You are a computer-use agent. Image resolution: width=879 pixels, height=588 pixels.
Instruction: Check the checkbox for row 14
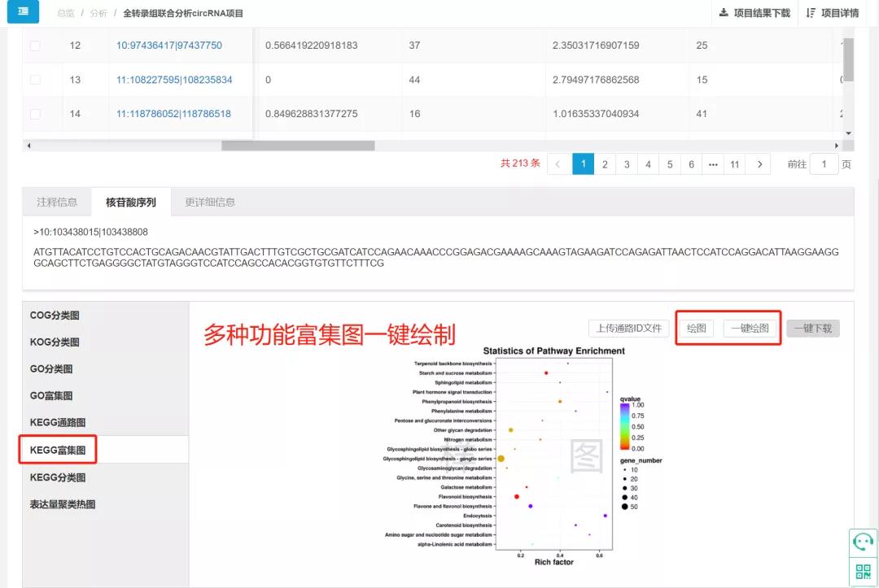[35, 114]
